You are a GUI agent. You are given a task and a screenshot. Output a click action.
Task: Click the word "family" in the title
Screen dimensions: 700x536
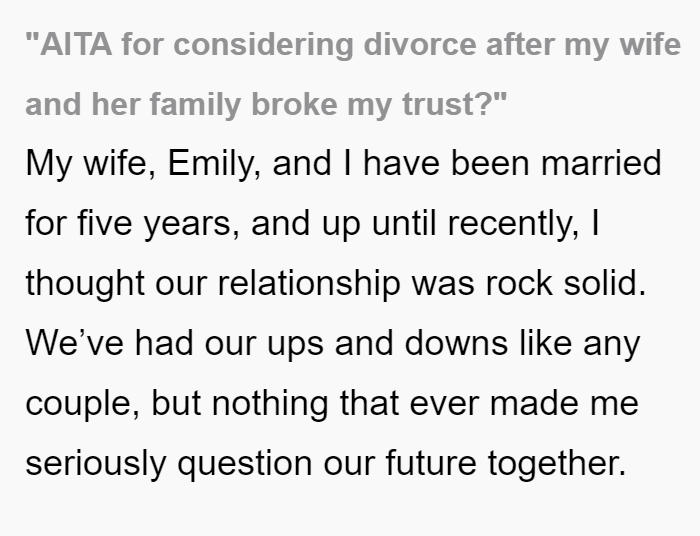point(195,105)
